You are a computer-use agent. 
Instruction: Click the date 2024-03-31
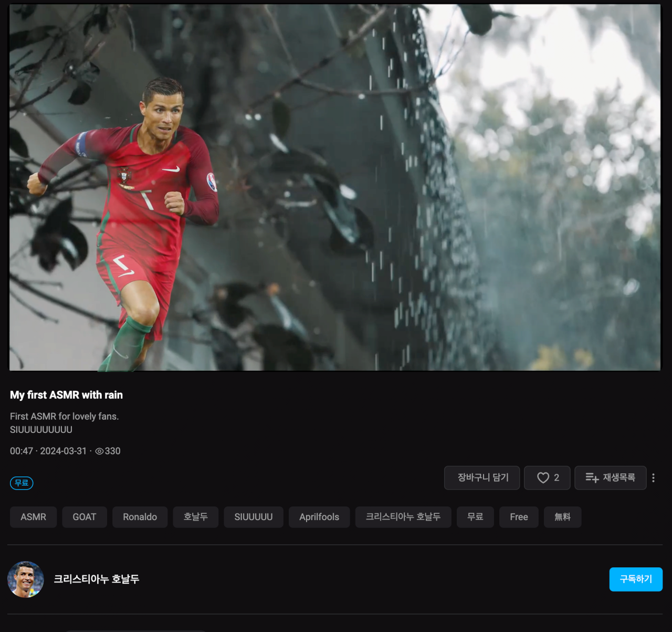(x=63, y=451)
